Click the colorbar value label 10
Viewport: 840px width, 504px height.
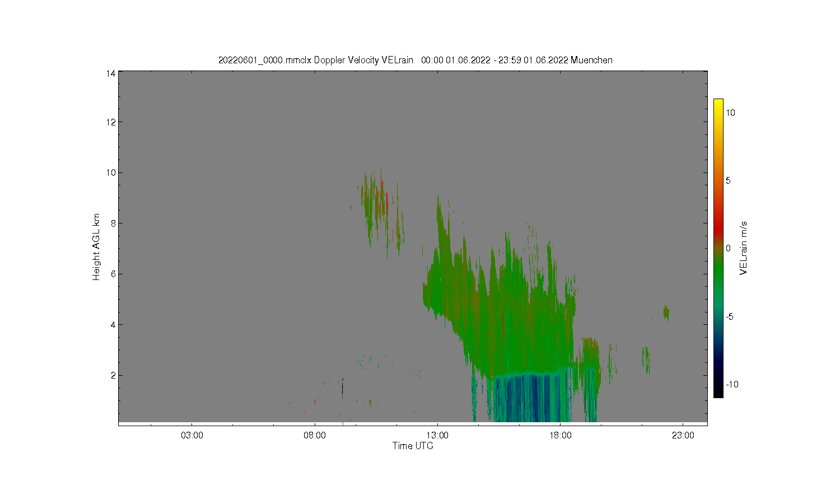[x=731, y=113]
